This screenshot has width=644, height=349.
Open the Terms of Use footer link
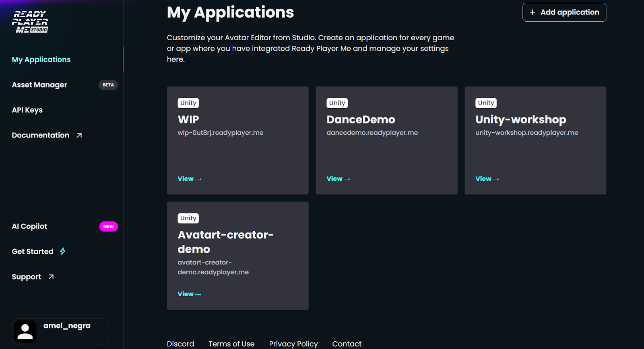click(x=231, y=344)
